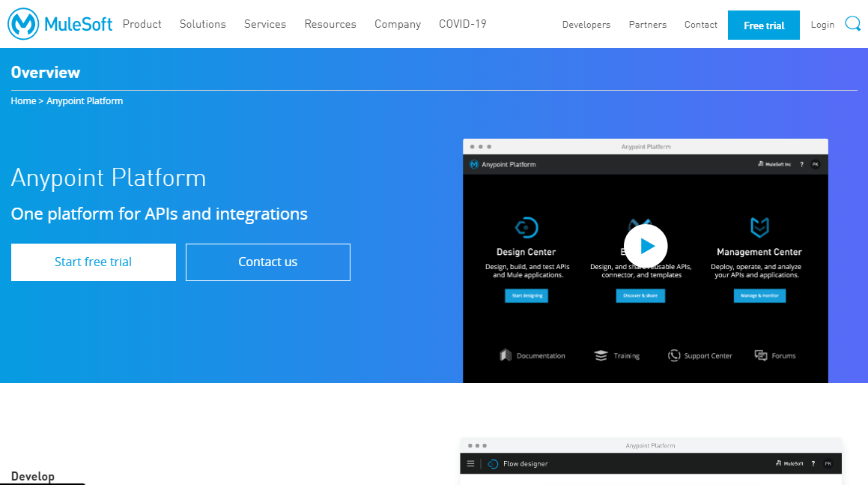
Task: Click the Management Center icon in video
Action: point(759,226)
